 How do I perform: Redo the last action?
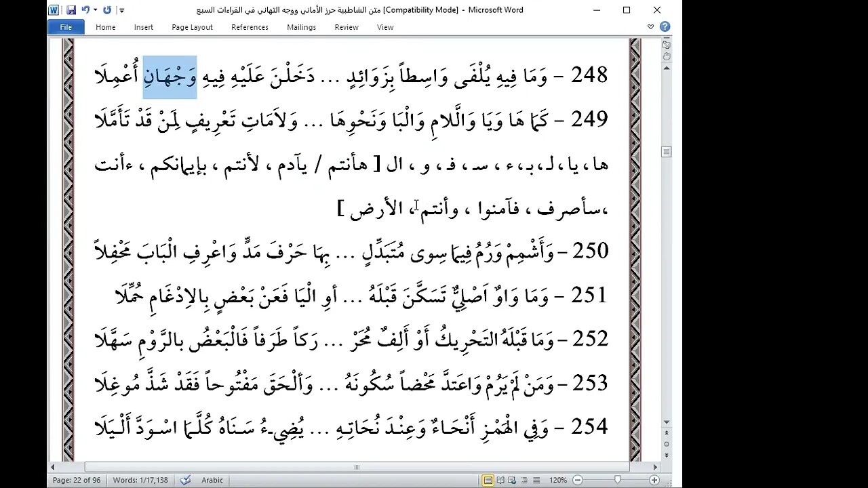pyautogui.click(x=107, y=10)
